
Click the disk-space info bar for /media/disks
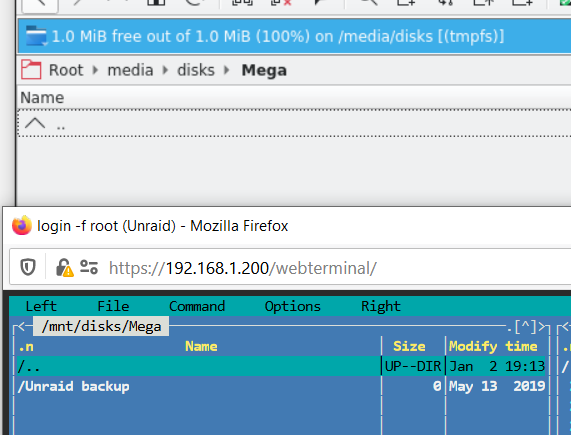pyautogui.click(x=294, y=36)
